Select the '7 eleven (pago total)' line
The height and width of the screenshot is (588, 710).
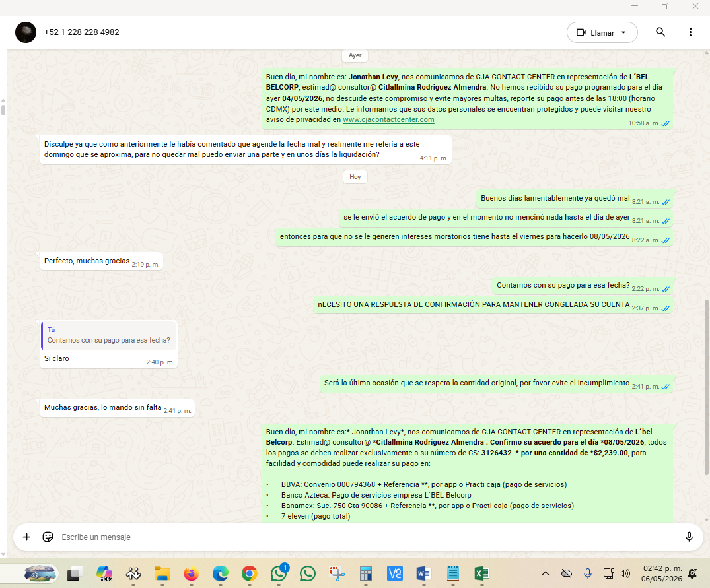pyautogui.click(x=316, y=516)
